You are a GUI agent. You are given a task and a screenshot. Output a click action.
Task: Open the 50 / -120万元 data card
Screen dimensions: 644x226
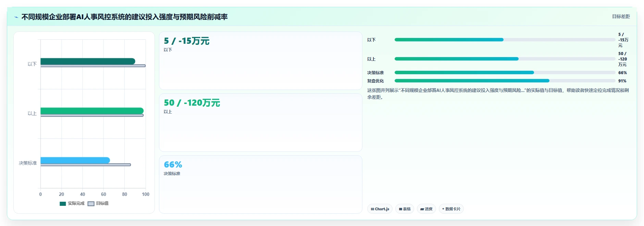click(261, 123)
